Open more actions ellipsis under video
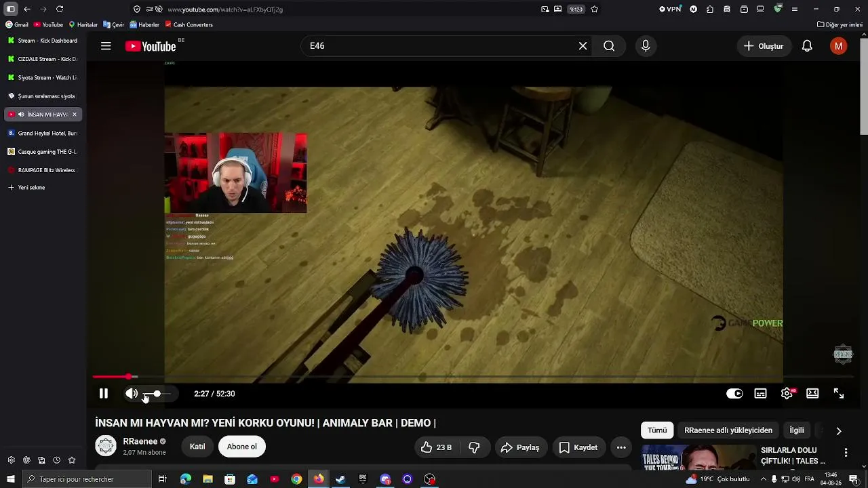This screenshot has height=488, width=868. [x=621, y=447]
